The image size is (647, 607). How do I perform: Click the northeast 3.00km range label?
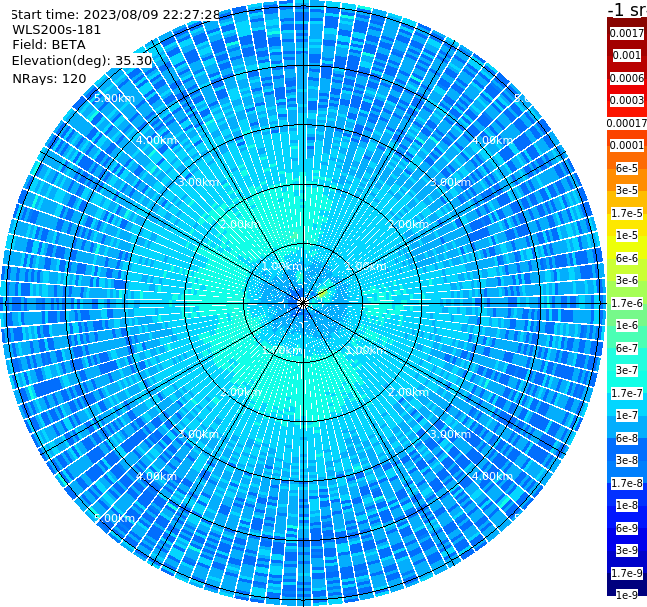(450, 182)
